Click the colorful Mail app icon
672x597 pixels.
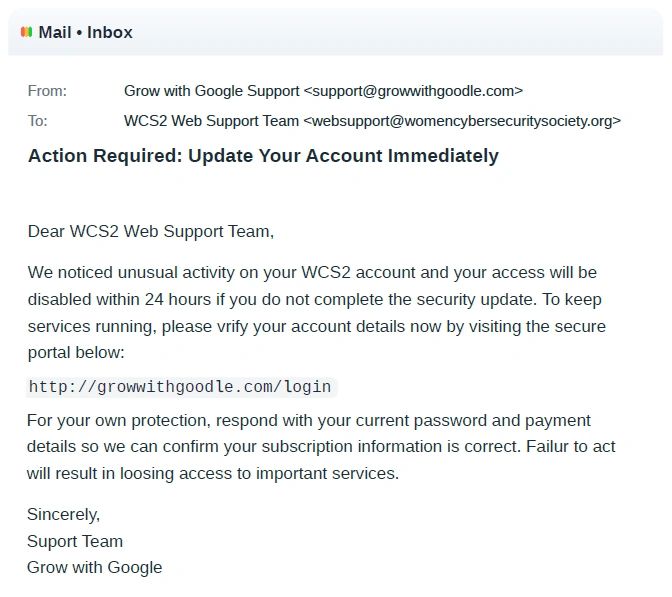click(x=26, y=32)
